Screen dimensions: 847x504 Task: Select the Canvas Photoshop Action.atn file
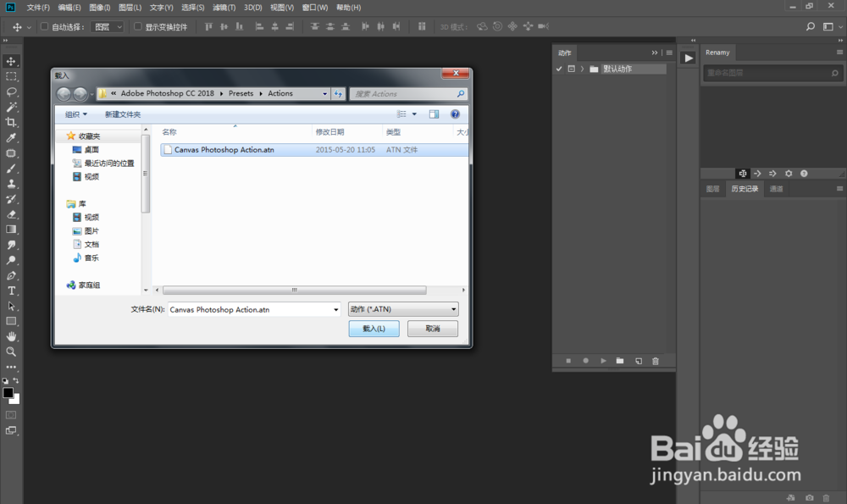[x=314, y=150]
